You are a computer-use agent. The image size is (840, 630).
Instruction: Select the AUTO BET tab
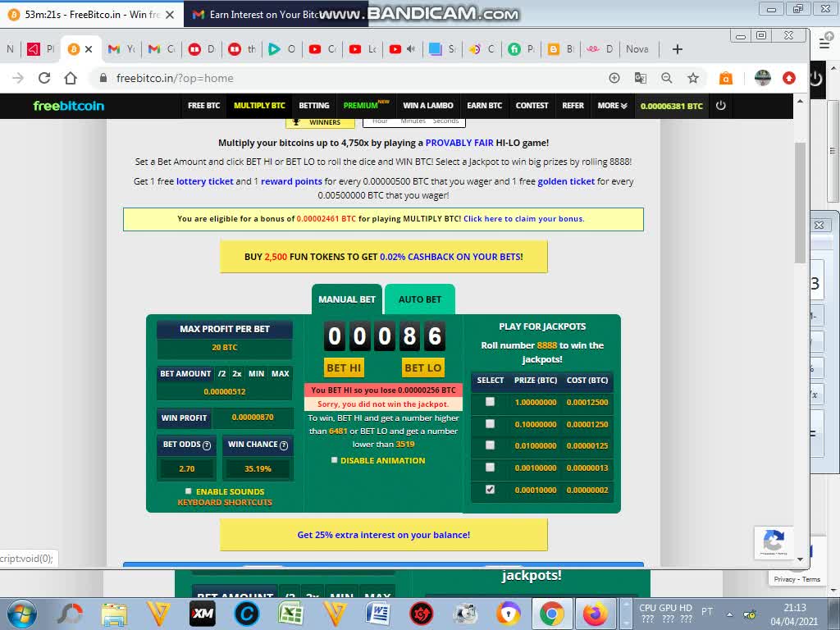[420, 299]
